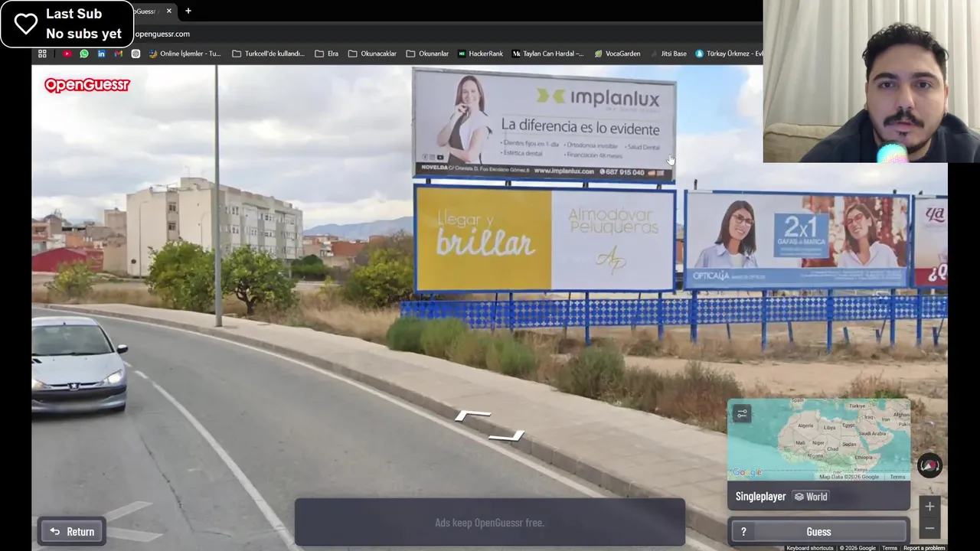
Task: Open the Turkcell'de kullandı... bookmark folder
Action: click(268, 54)
